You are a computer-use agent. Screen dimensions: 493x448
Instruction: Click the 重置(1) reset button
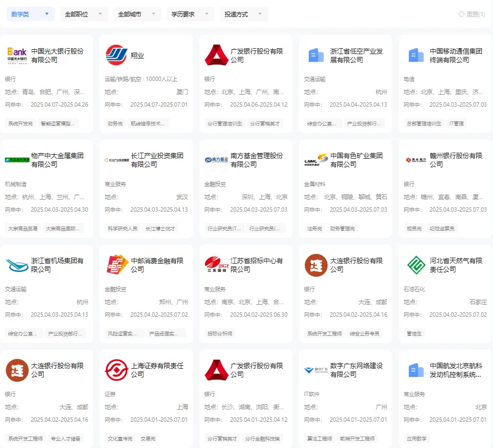[x=472, y=14]
